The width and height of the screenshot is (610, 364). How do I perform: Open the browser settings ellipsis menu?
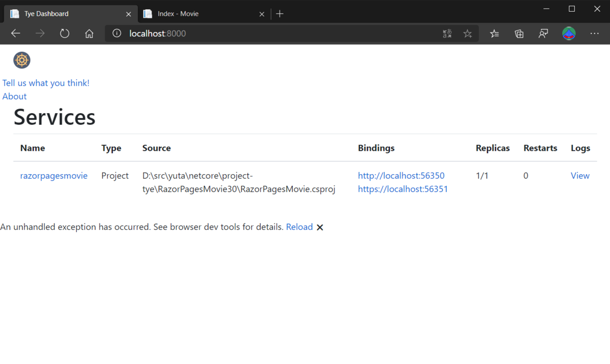point(594,34)
